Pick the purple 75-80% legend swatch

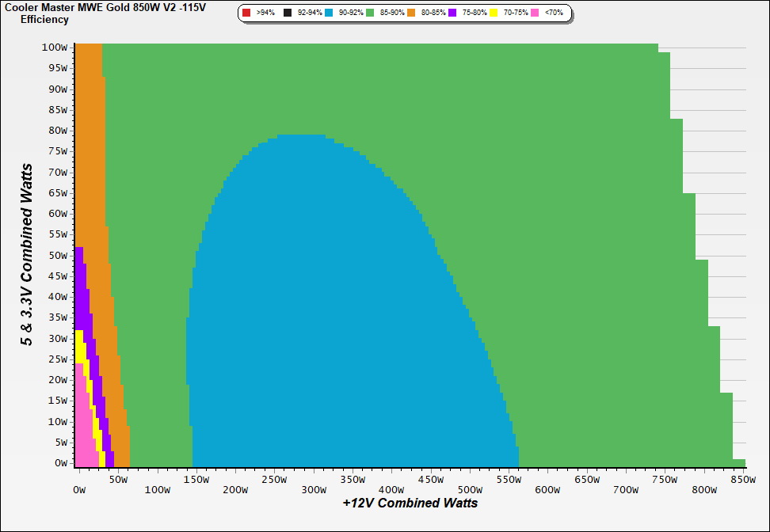(x=452, y=13)
